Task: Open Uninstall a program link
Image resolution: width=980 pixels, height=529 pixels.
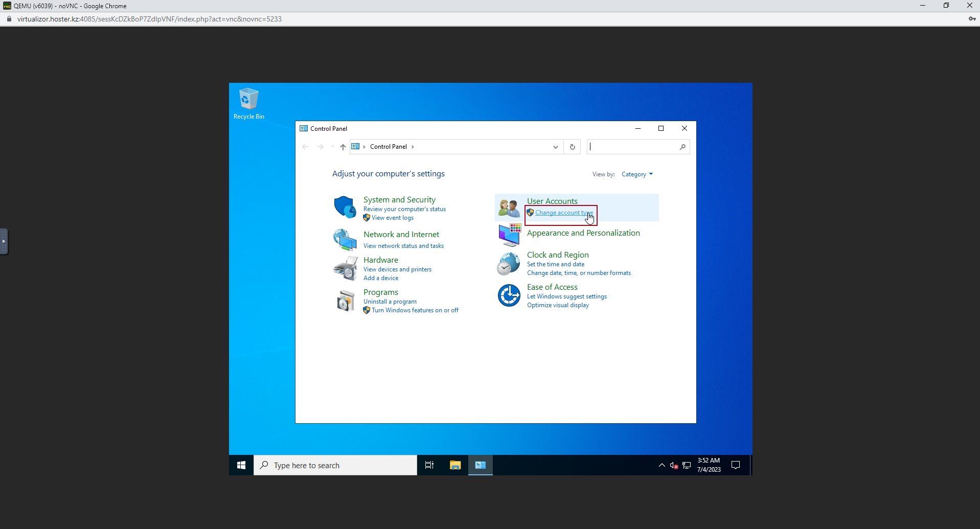Action: coord(390,302)
